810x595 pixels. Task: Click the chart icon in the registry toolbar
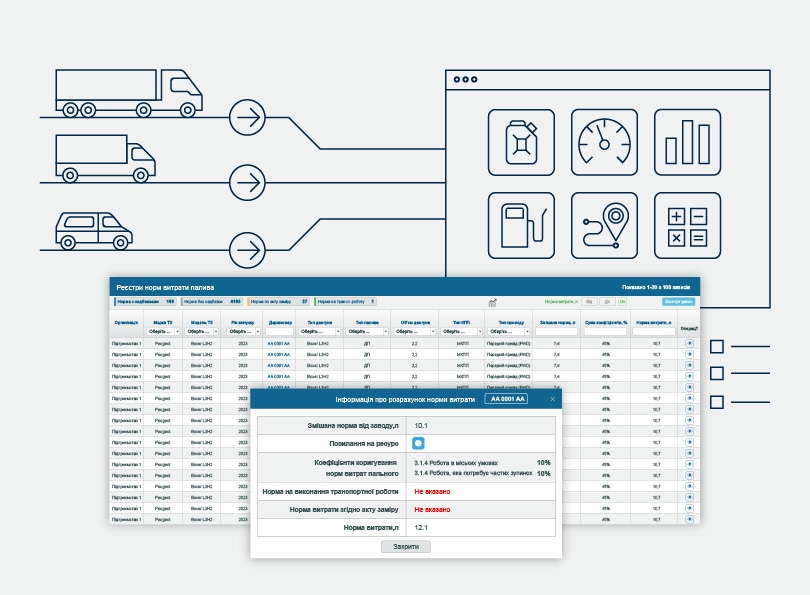[x=493, y=301]
